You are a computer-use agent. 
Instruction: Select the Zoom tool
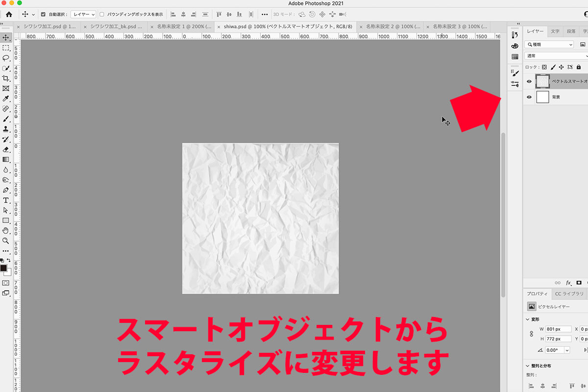[6, 241]
